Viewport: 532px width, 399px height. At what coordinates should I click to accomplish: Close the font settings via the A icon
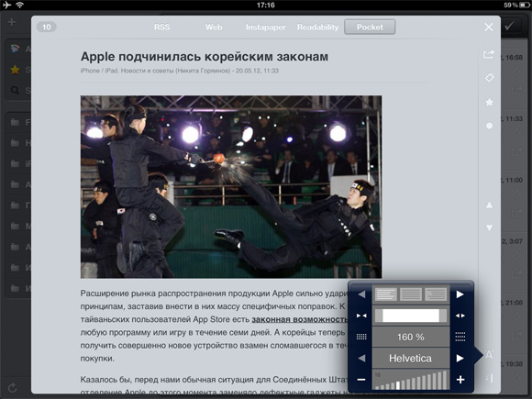489,355
